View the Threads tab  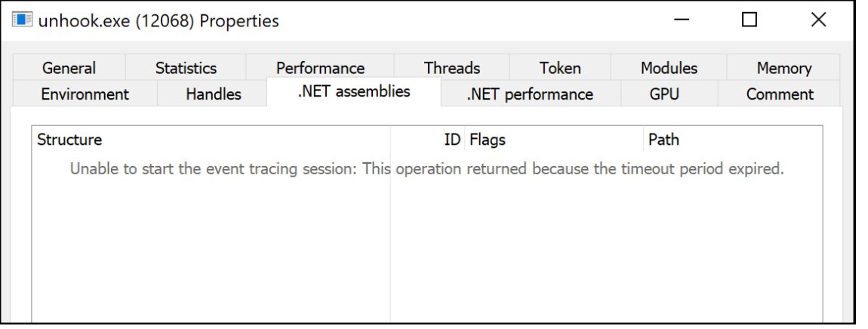[x=451, y=68]
